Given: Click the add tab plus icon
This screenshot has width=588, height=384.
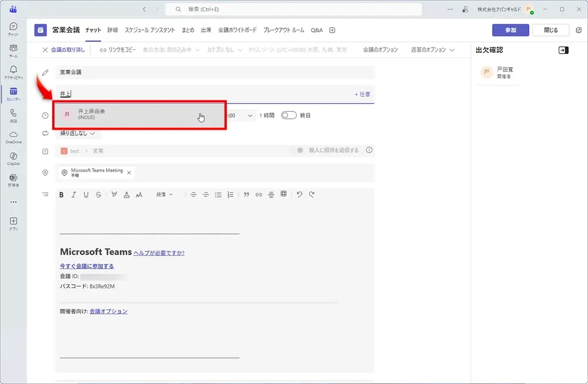Looking at the screenshot, I should pos(332,30).
